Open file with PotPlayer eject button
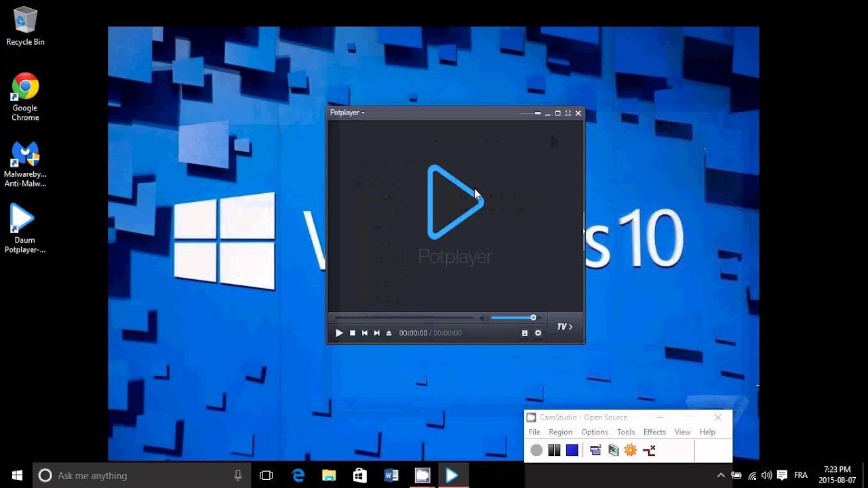This screenshot has width=868, height=488. (x=389, y=333)
